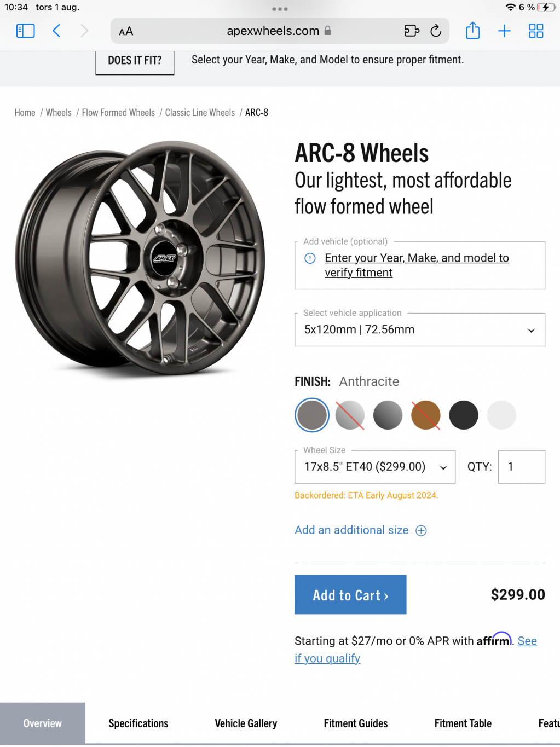This screenshot has width=560, height=747.
Task: Focus the QTY quantity field
Action: coord(521,467)
